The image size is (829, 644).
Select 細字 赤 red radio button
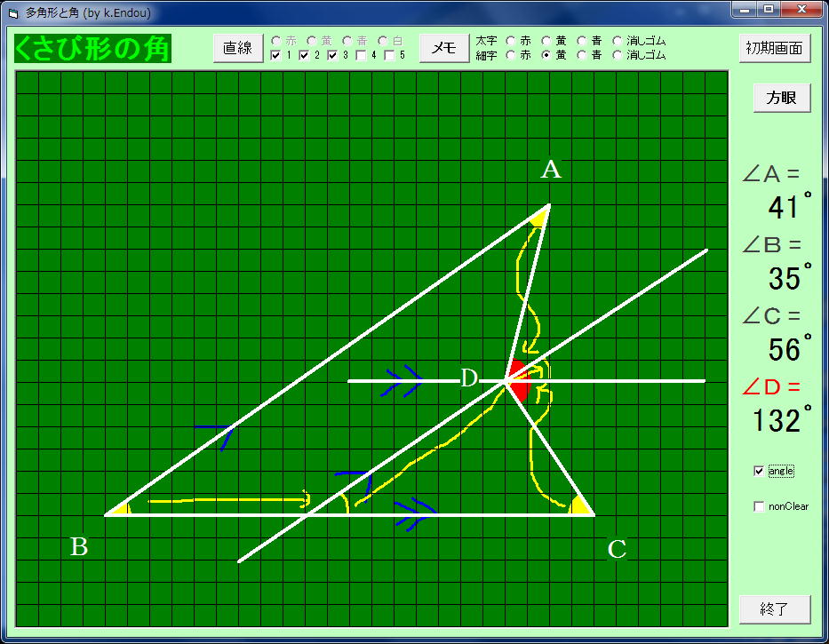[x=511, y=55]
